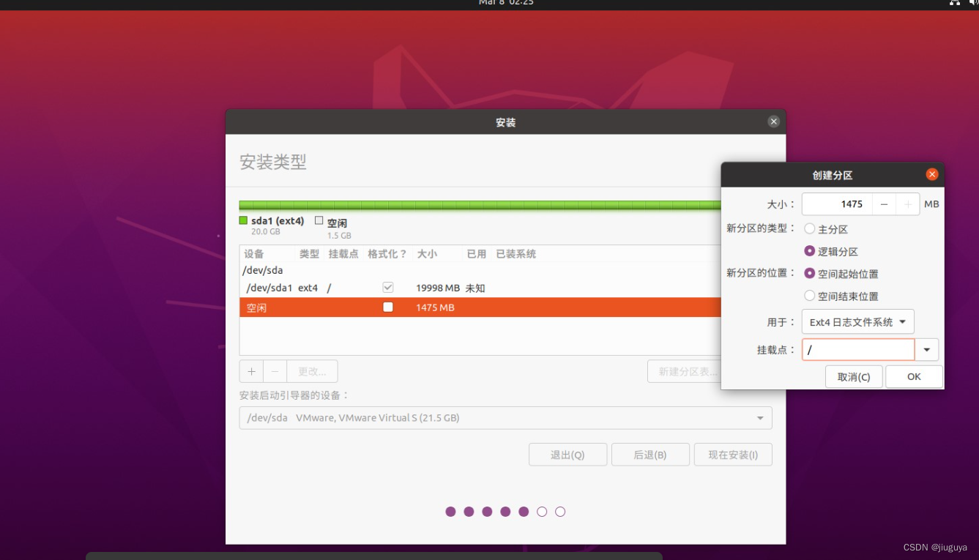Click the 更改... change button
The height and width of the screenshot is (560, 979).
(312, 371)
